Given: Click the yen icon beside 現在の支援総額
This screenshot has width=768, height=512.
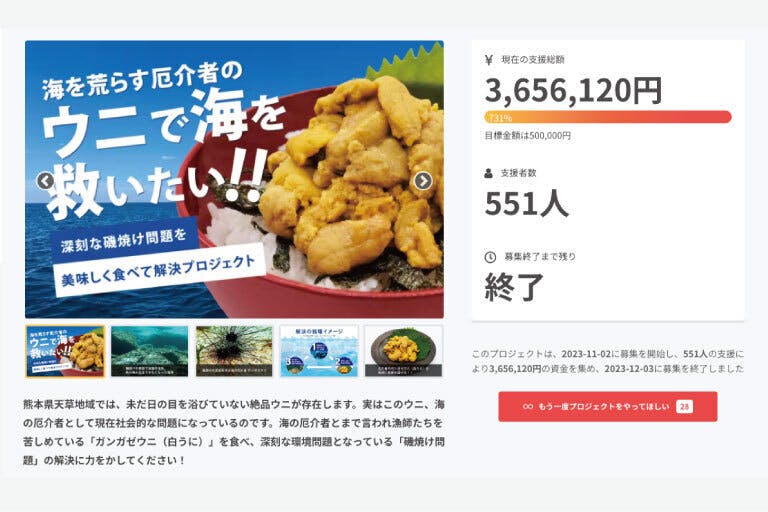Looking at the screenshot, I should pos(489,60).
